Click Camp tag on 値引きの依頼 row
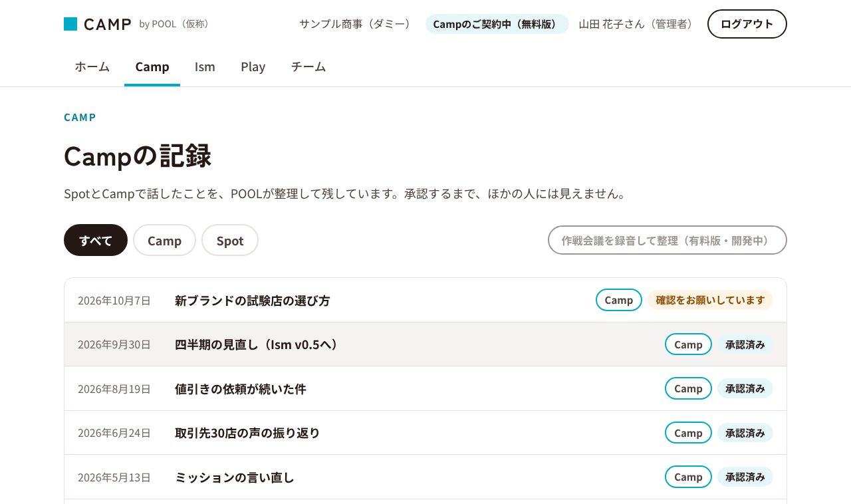The image size is (851, 504). (x=688, y=388)
